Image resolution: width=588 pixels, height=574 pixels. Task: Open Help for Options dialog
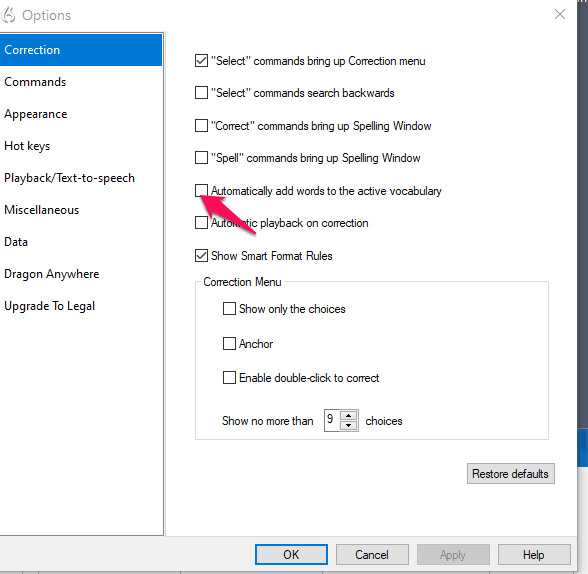[534, 555]
